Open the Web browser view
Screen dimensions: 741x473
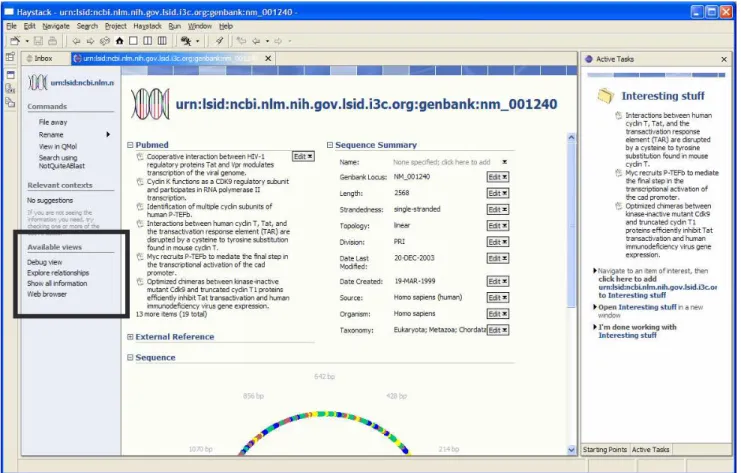47,294
